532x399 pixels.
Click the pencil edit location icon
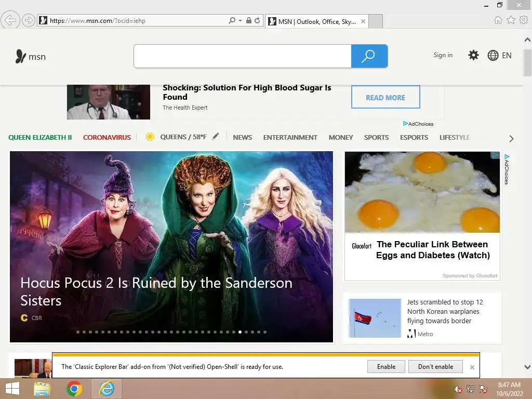pos(216,137)
